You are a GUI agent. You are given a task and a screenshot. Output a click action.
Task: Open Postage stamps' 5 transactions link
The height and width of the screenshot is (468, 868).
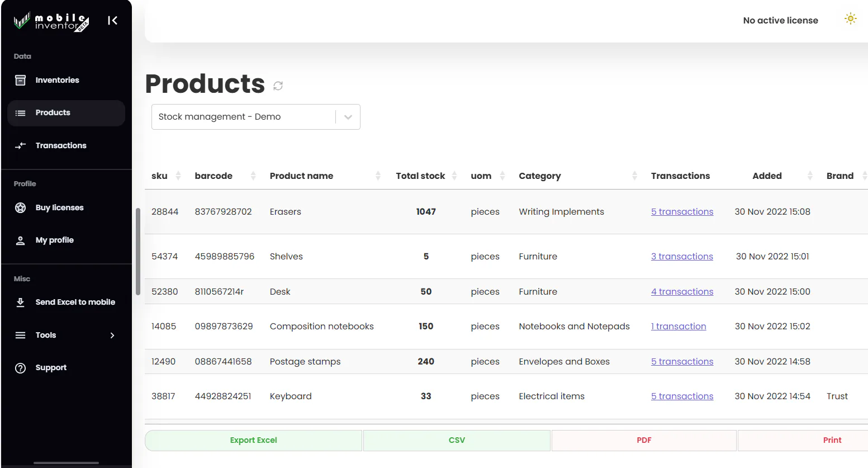tap(682, 362)
